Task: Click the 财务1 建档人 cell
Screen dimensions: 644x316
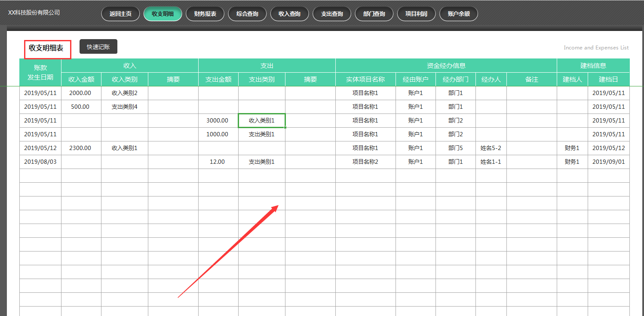Action: 572,148
